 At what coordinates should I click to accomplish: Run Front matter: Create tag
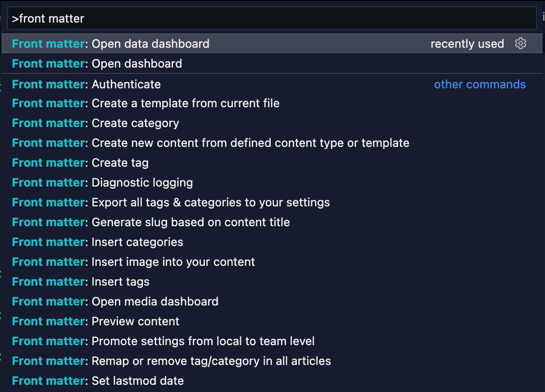120,163
